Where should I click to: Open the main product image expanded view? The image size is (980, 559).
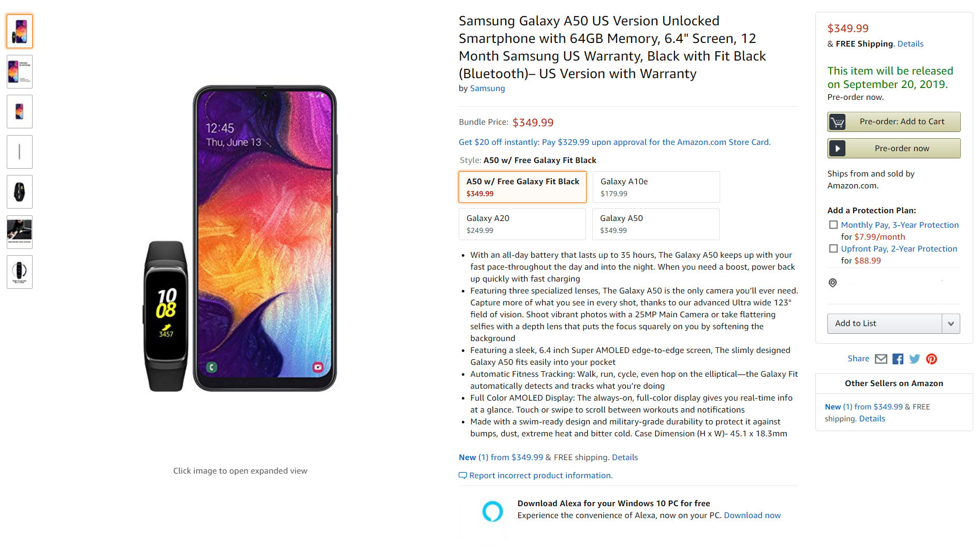point(240,238)
